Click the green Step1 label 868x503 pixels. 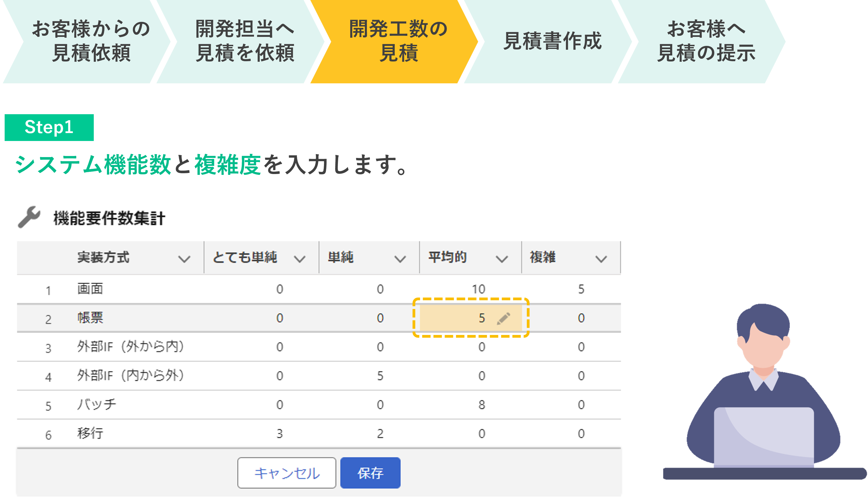[x=49, y=127]
